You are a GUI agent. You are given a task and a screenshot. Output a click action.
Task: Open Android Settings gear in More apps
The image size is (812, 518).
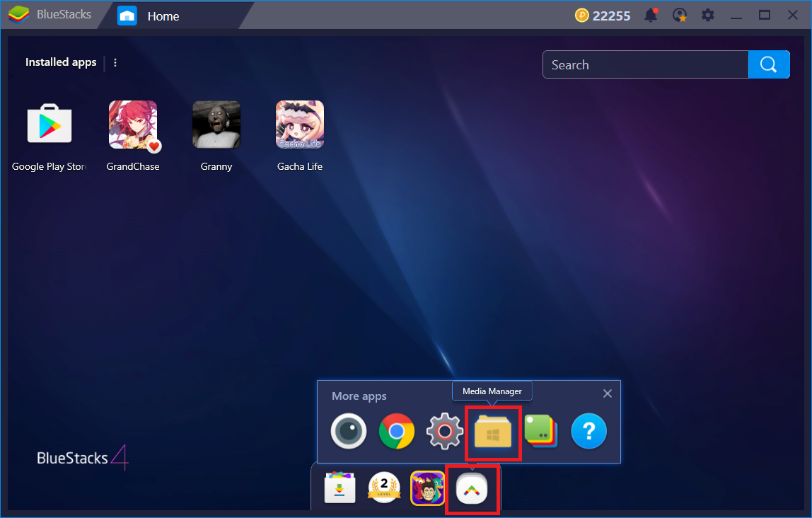[444, 431]
